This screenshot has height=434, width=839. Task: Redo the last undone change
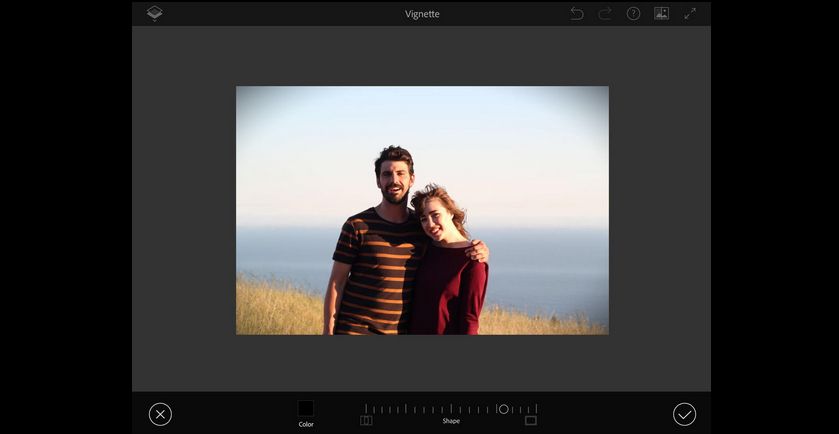click(605, 14)
